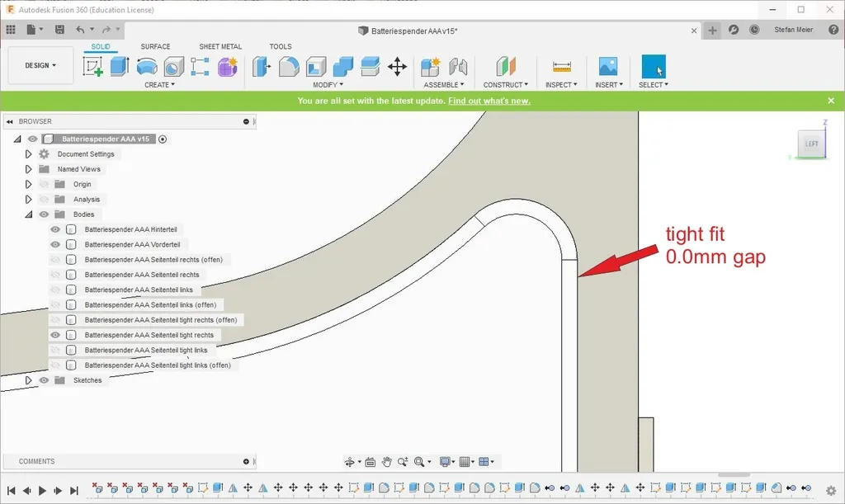The image size is (845, 504).
Task: Activate the Batteriespender AAA v15 component radio
Action: point(163,139)
